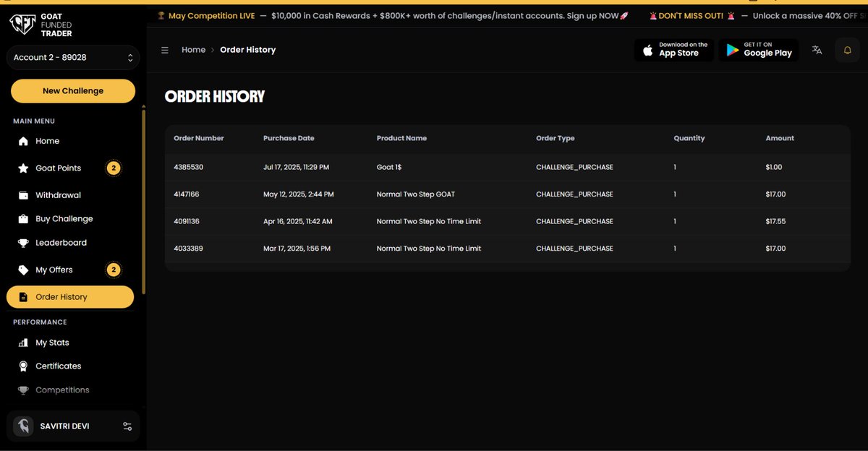Click the Order Number column header
Image resolution: width=868 pixels, height=451 pixels.
(x=199, y=138)
